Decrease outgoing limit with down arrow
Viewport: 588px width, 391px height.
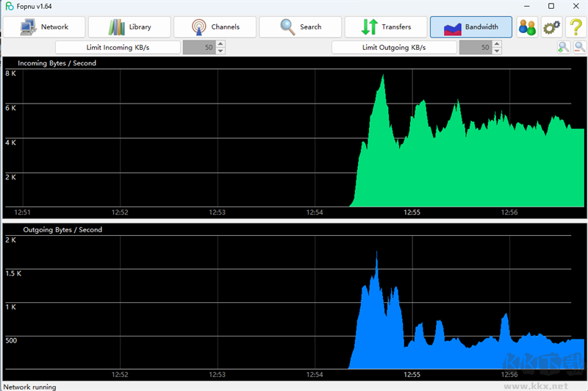point(497,51)
